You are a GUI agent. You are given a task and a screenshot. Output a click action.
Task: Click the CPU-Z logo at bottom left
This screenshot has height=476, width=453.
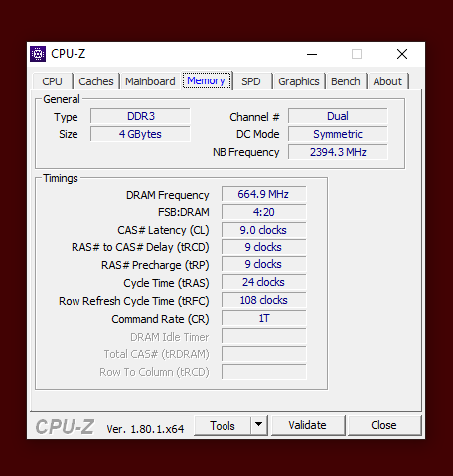65,426
